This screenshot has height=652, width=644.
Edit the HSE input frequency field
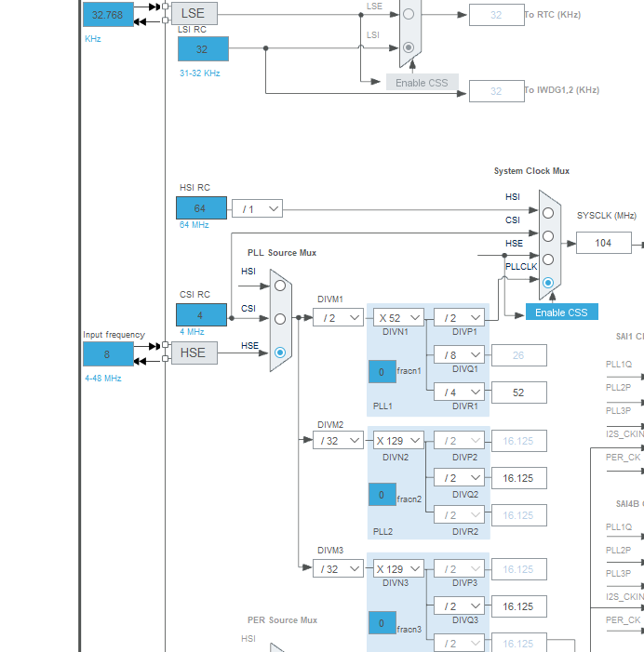[x=108, y=354]
